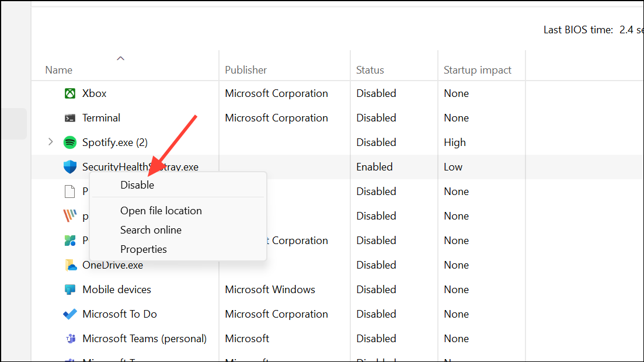
Task: Expand the Spotify.exe (2) group
Action: 51,142
